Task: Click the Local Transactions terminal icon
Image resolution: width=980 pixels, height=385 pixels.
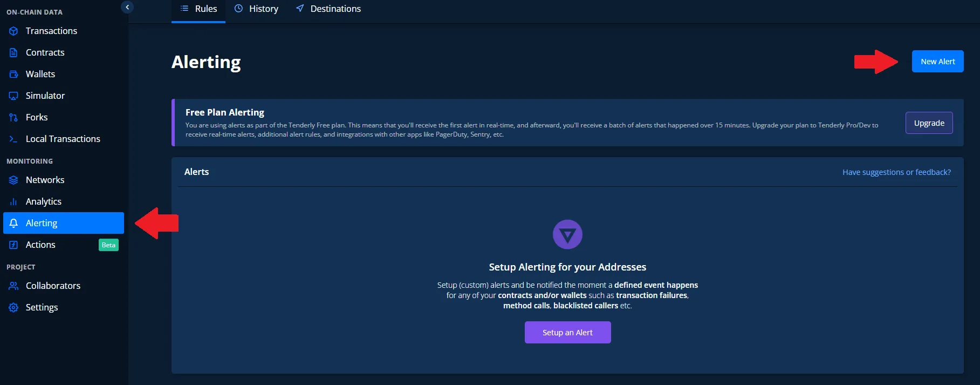Action: [x=13, y=139]
